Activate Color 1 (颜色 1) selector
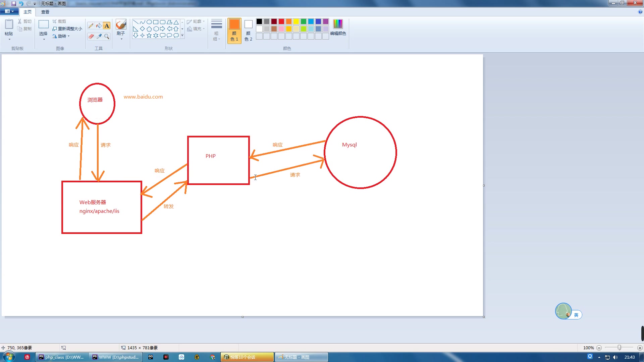The width and height of the screenshot is (644, 362). [234, 31]
